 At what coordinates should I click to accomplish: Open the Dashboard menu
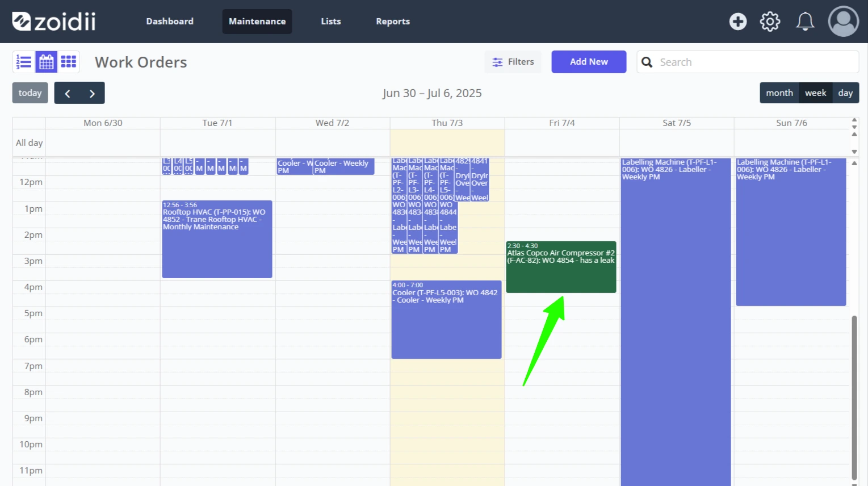click(170, 22)
